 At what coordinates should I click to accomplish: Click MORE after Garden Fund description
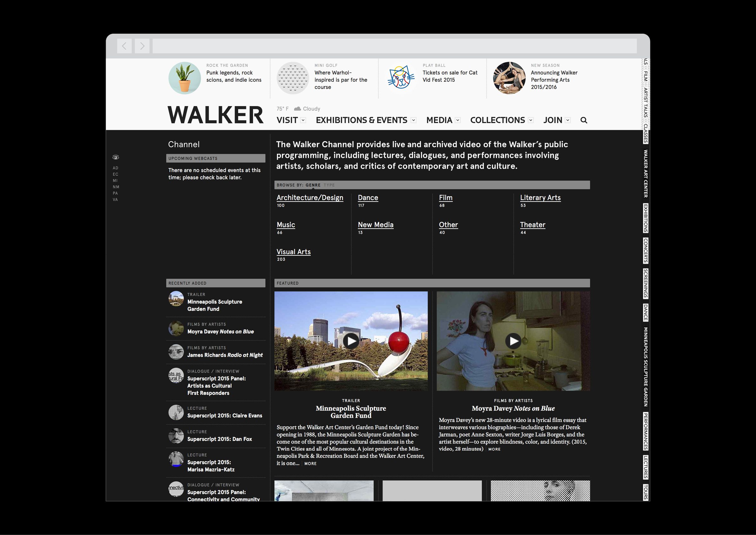pos(310,464)
